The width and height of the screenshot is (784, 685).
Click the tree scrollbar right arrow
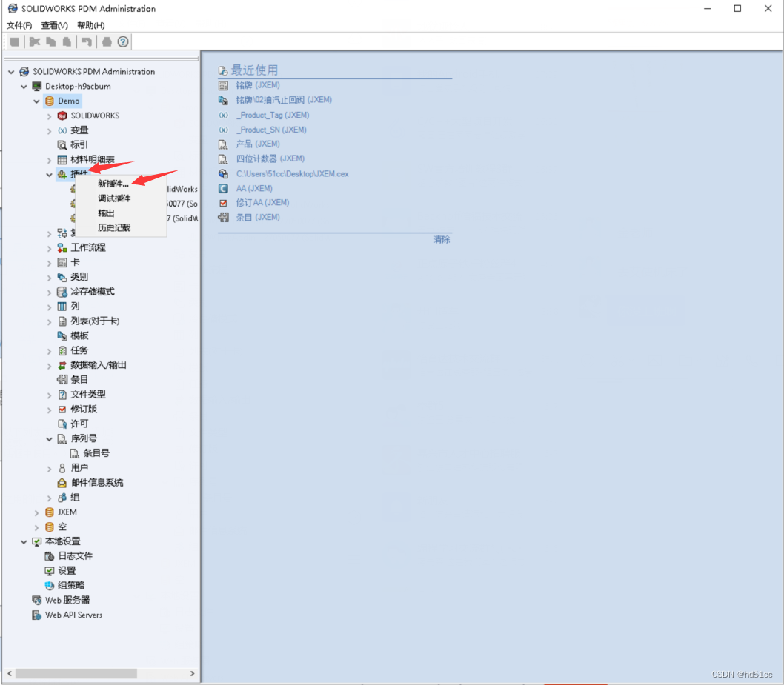(x=193, y=673)
